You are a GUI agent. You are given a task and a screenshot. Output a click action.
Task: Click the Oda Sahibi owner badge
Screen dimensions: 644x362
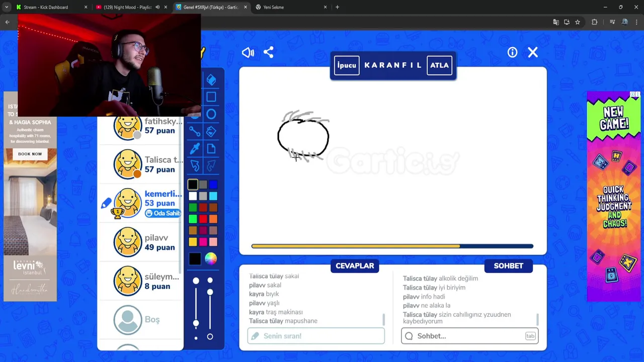tap(163, 213)
